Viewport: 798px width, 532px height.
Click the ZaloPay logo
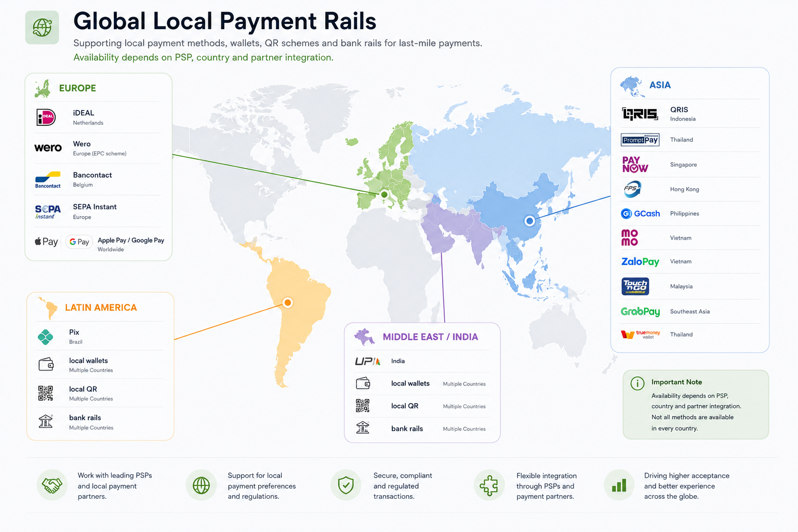point(640,261)
